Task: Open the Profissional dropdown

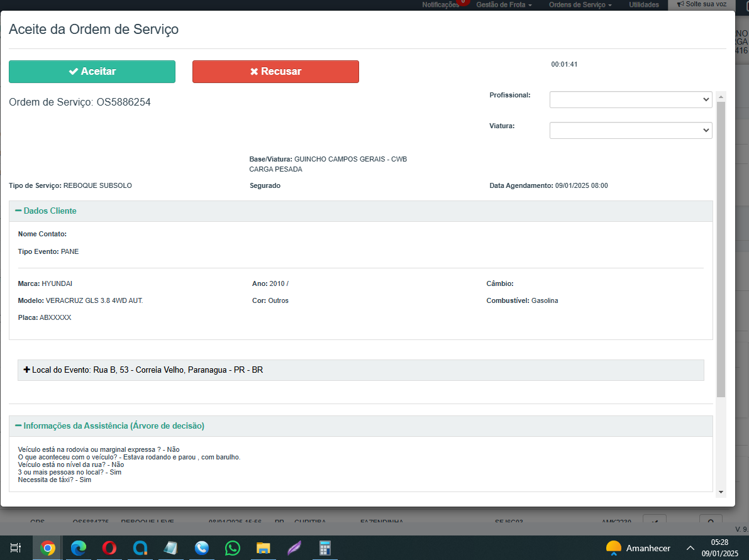Action: [630, 99]
